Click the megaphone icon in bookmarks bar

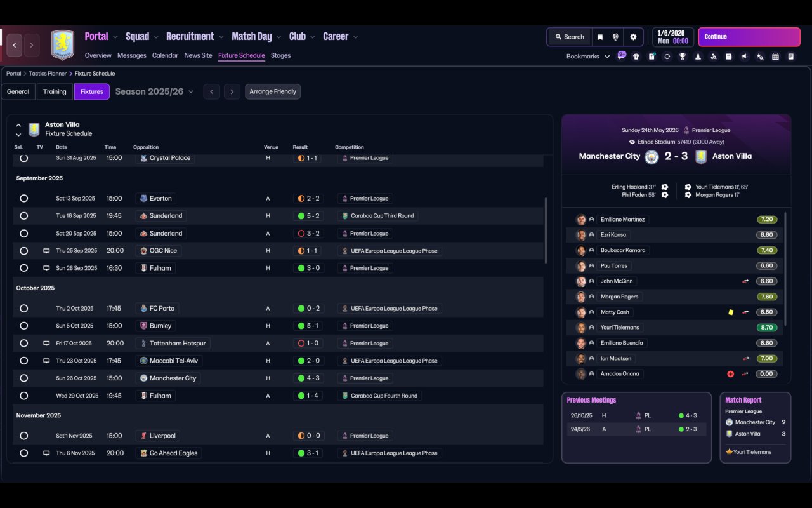[x=744, y=57]
